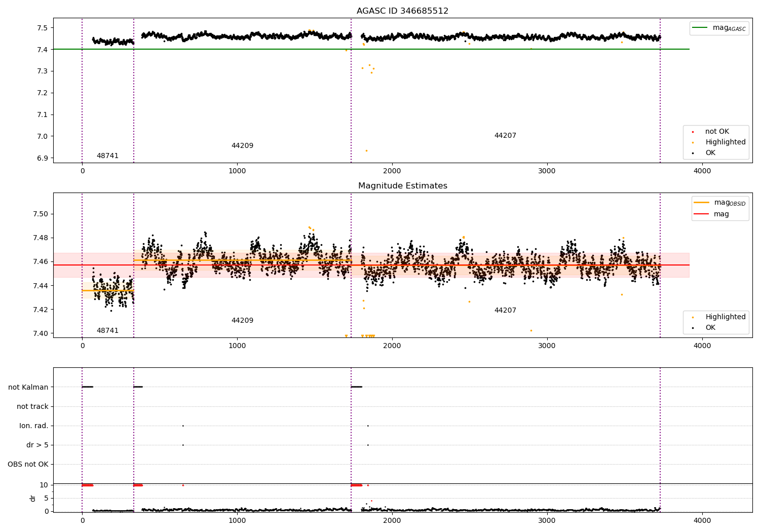The height and width of the screenshot is (532, 760).
Task: Click the 7.44 y-axis tick label
Action: coord(40,286)
